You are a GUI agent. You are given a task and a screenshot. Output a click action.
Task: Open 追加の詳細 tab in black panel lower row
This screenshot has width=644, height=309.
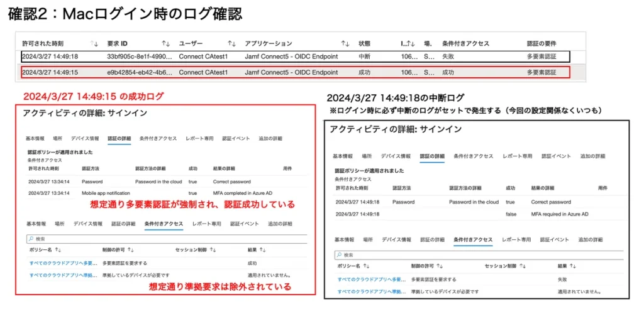pyautogui.click(x=593, y=240)
